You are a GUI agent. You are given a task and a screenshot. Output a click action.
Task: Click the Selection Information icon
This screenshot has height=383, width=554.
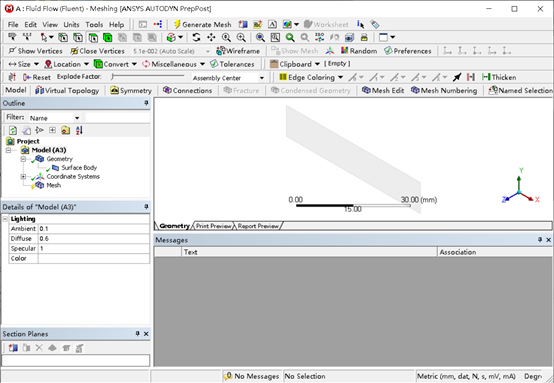(360, 24)
